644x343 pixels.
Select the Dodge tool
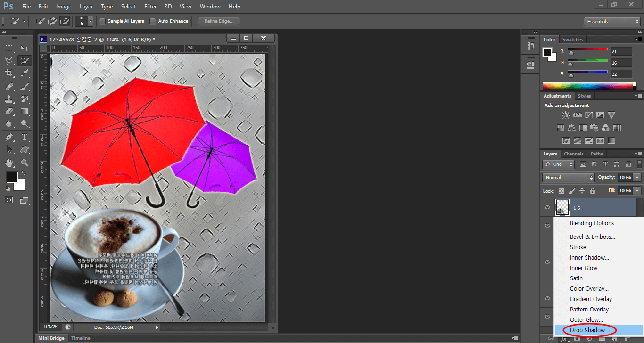tap(25, 124)
